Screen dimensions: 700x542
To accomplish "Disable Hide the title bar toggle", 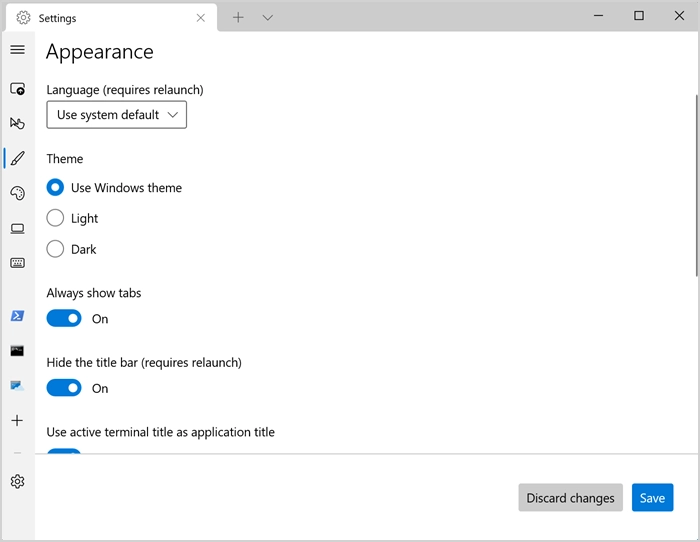I will click(x=64, y=388).
